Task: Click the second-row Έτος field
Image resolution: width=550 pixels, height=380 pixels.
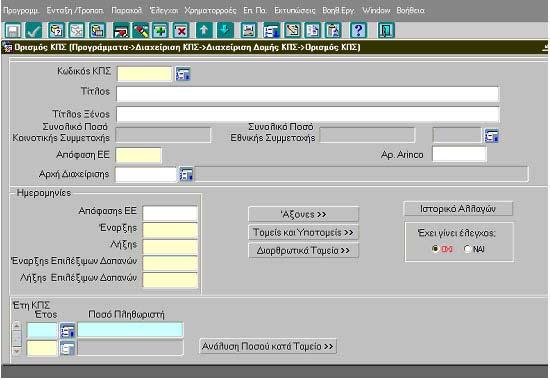Action: click(x=42, y=348)
